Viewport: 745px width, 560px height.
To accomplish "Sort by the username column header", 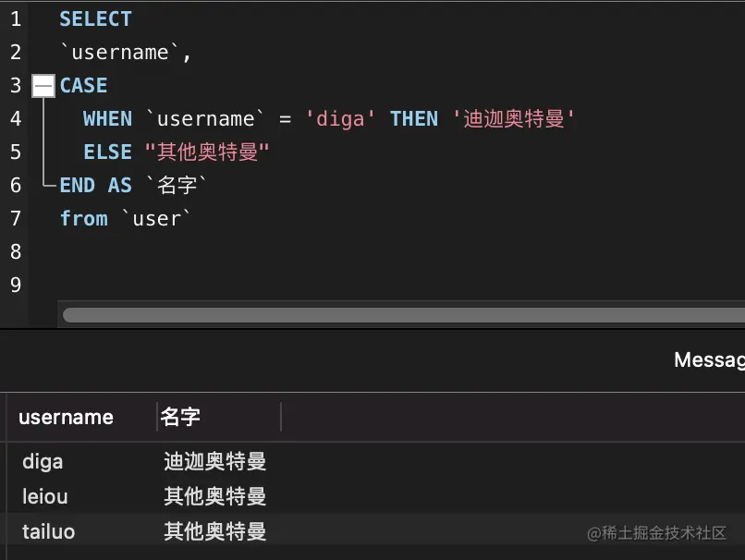I will 66,417.
